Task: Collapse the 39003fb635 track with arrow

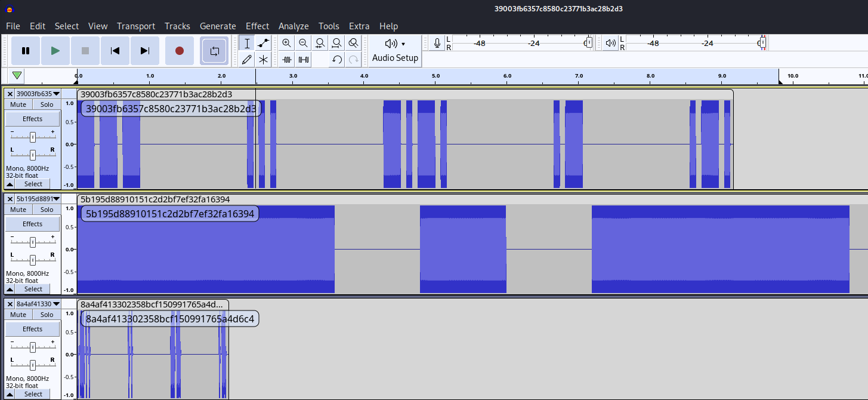Action: [10, 184]
